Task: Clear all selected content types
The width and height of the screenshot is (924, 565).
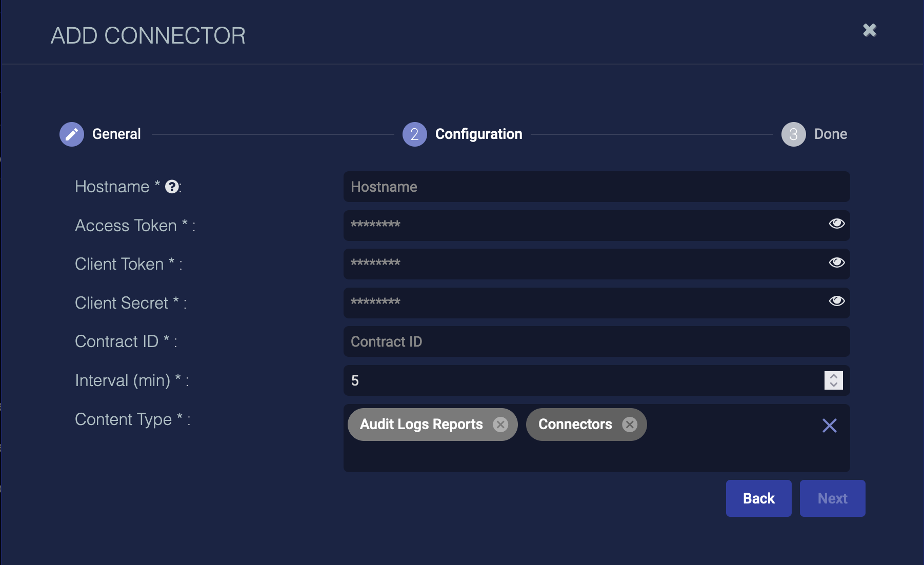Action: click(x=829, y=426)
